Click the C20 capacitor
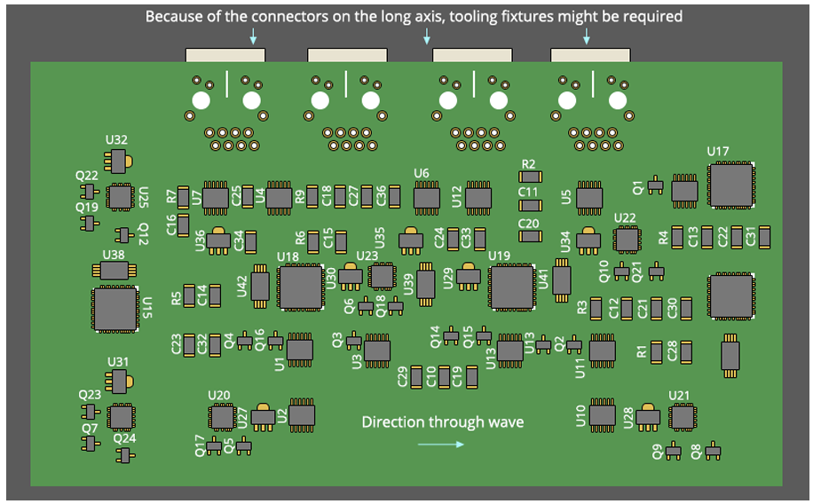The height and width of the screenshot is (504, 813). click(530, 236)
